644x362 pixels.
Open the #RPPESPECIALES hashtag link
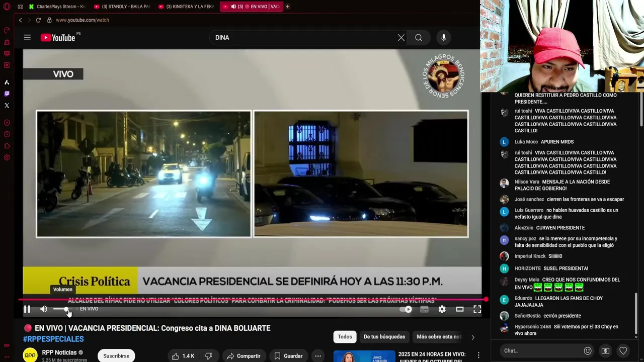[53, 339]
